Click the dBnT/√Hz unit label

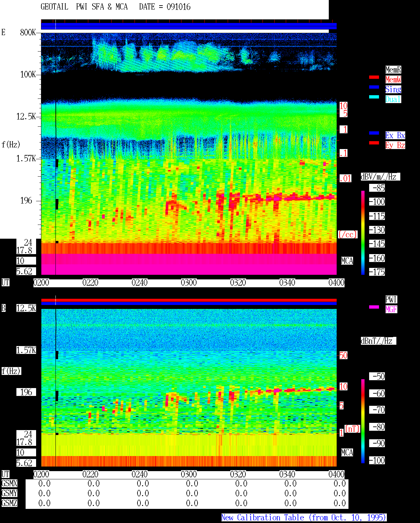(x=378, y=341)
